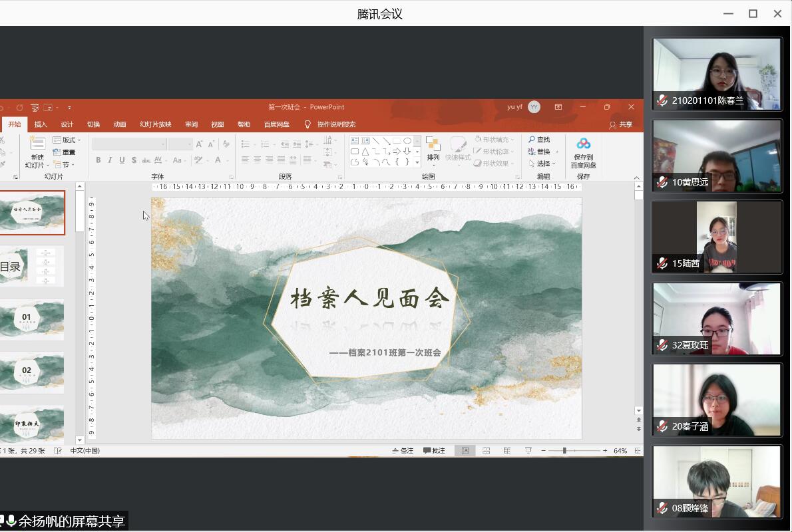
Task: Toggle the 批注 comments pane
Action: pyautogui.click(x=434, y=451)
